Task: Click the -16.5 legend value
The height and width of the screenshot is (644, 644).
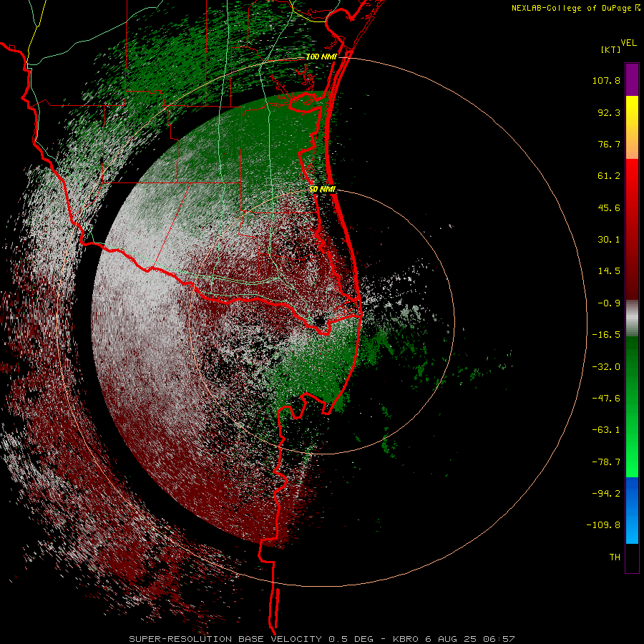Action: [x=606, y=335]
